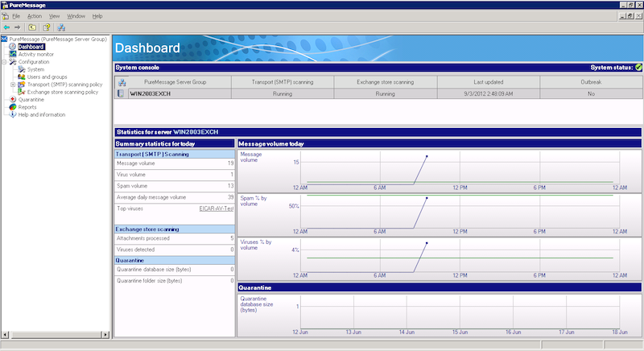Click the Up one level folder icon
This screenshot has height=351, width=644.
coord(32,27)
